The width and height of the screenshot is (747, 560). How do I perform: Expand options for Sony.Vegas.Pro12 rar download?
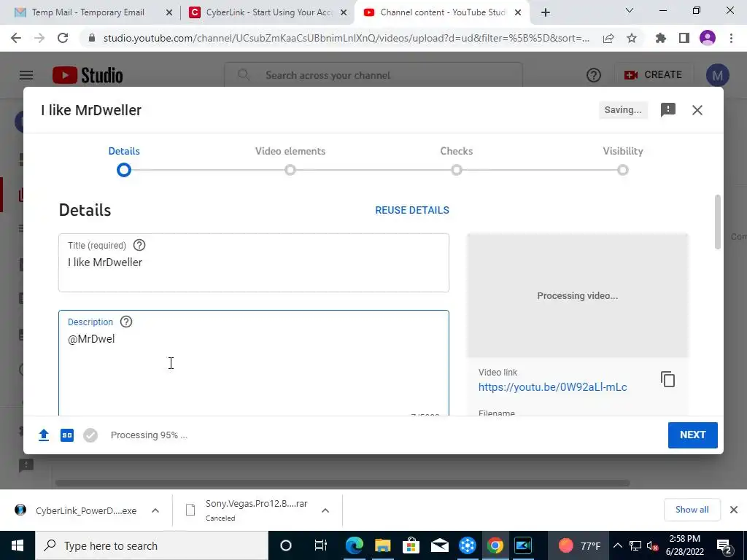click(x=325, y=510)
